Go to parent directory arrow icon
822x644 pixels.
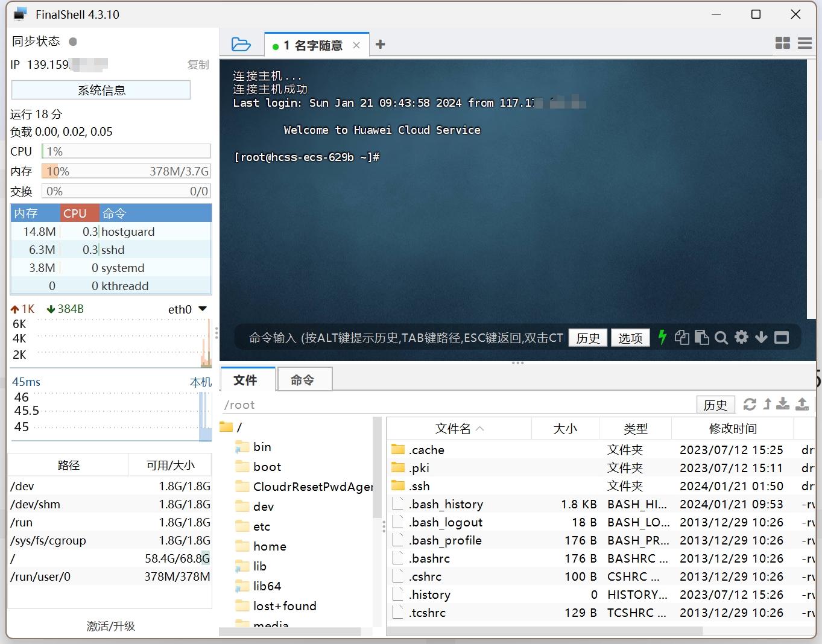pyautogui.click(x=767, y=404)
